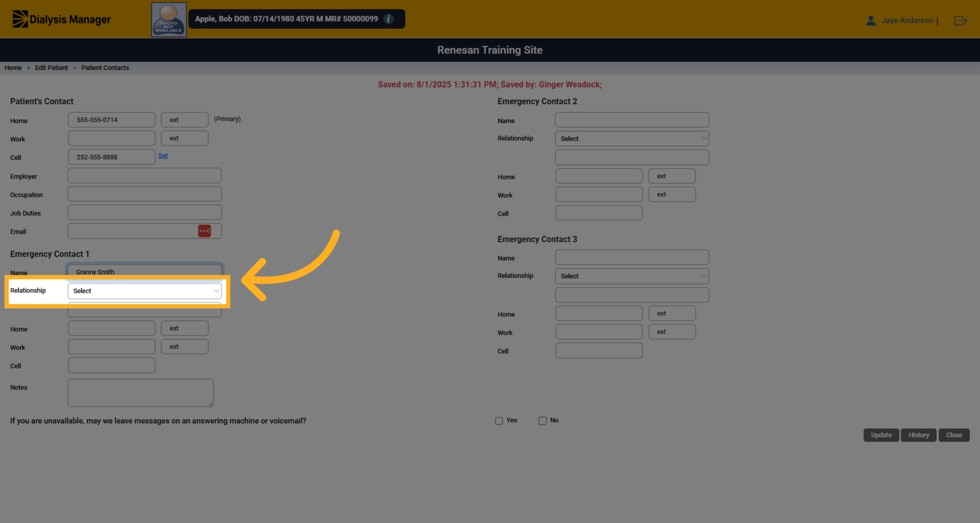This screenshot has height=523, width=980.
Task: Click Emergency Contact 3 Home phone field
Action: point(599,313)
